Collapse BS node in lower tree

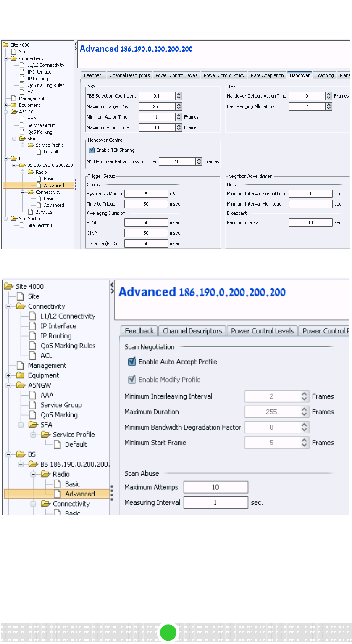click(8, 454)
